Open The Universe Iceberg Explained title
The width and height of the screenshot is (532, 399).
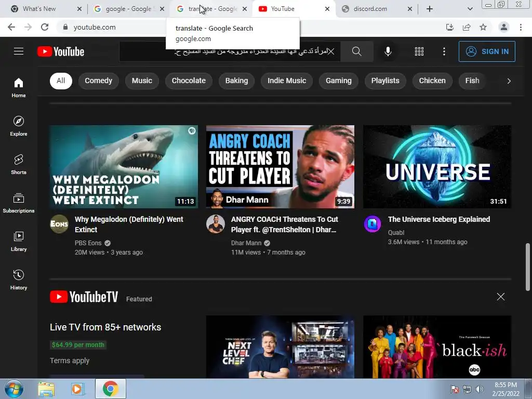pos(439,219)
